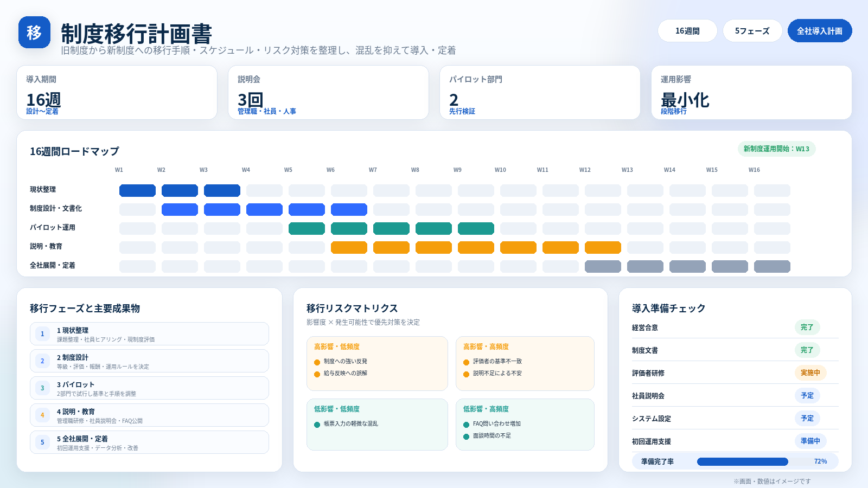Click the 低影響・低頻度 risk quadrant title
The height and width of the screenshot is (488, 868).
point(337,409)
